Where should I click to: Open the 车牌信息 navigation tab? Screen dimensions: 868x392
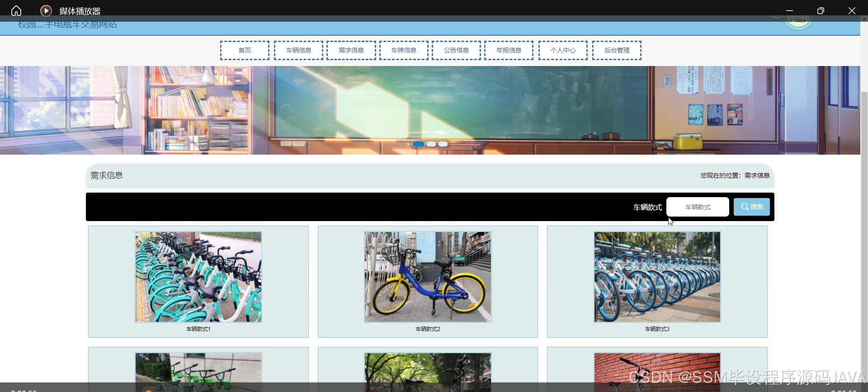click(404, 50)
